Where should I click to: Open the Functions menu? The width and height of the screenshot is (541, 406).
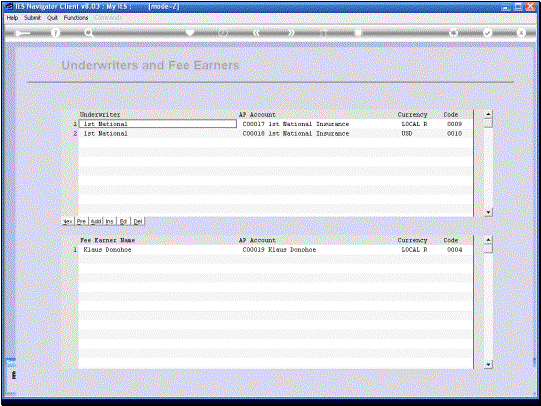coord(76,18)
